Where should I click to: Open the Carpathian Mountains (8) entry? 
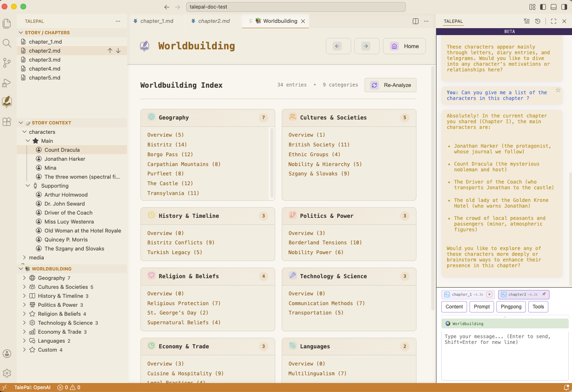(x=184, y=164)
